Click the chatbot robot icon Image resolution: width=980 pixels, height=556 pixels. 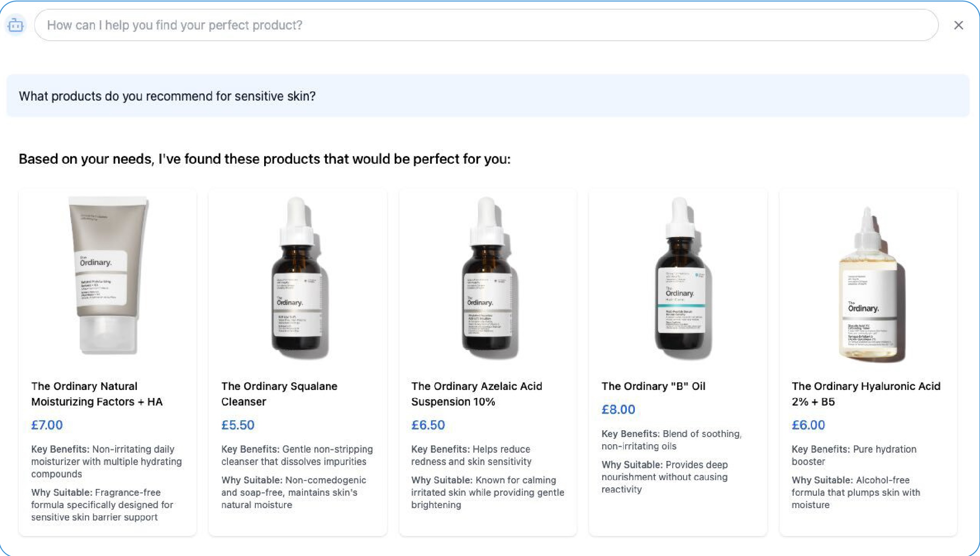[x=16, y=25]
